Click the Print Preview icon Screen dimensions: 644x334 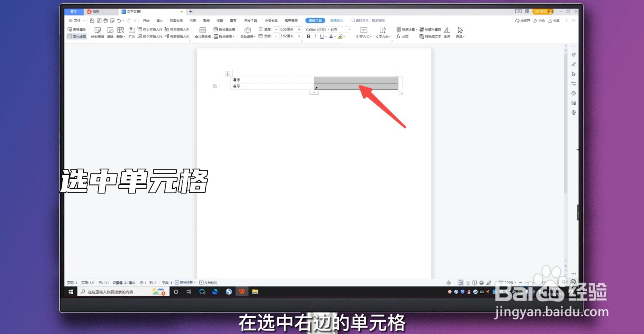pos(112,21)
